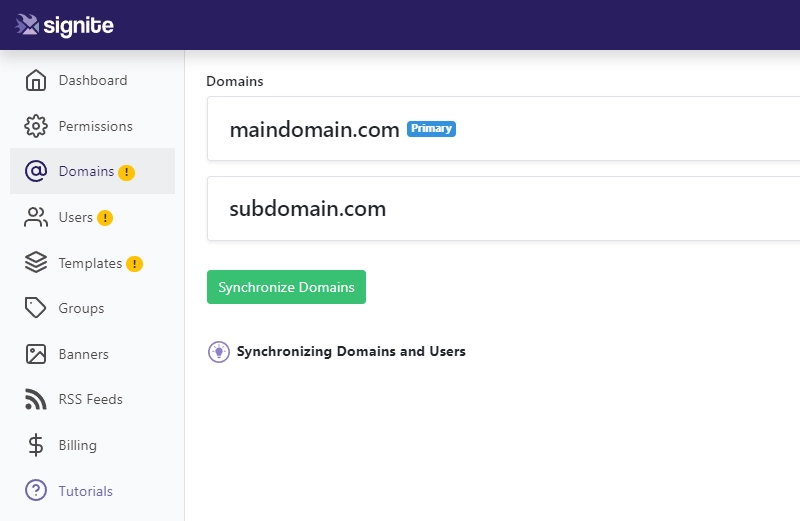The width and height of the screenshot is (800, 521).
Task: Open the Banners image icon
Action: point(36,354)
